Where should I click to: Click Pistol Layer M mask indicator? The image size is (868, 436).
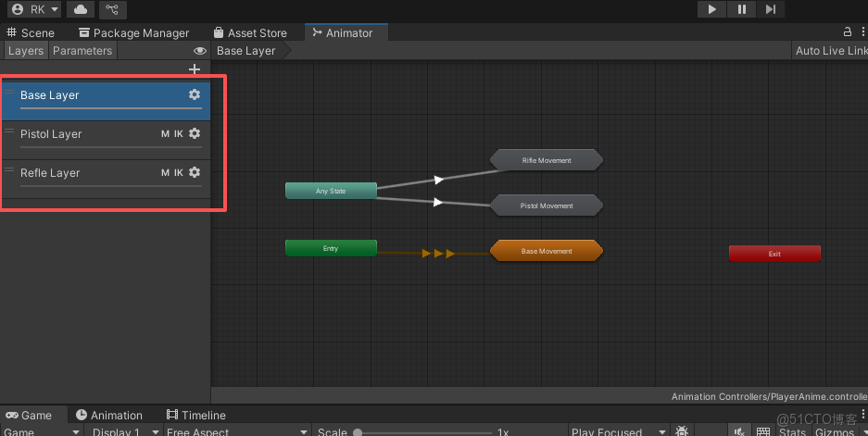pos(165,134)
